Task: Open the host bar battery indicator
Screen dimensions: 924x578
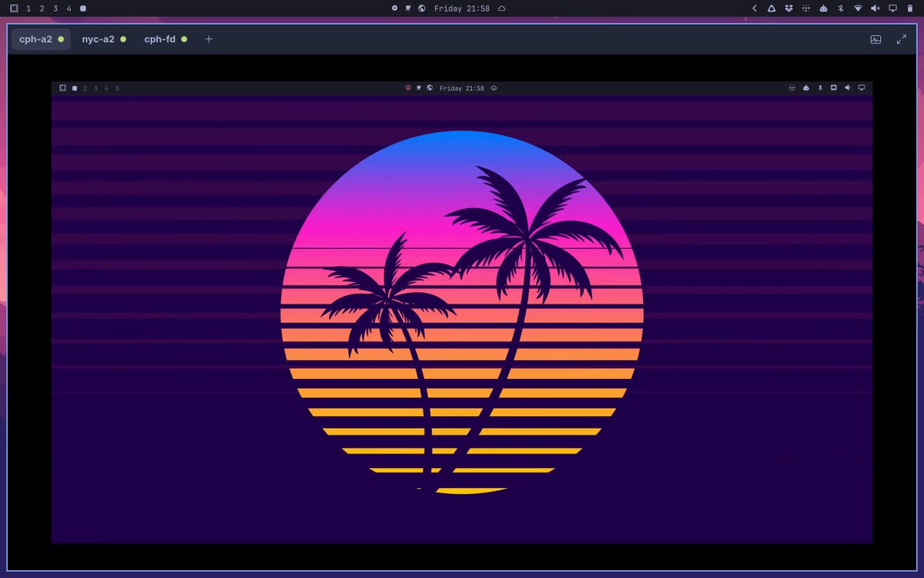Action: pyautogui.click(x=909, y=8)
